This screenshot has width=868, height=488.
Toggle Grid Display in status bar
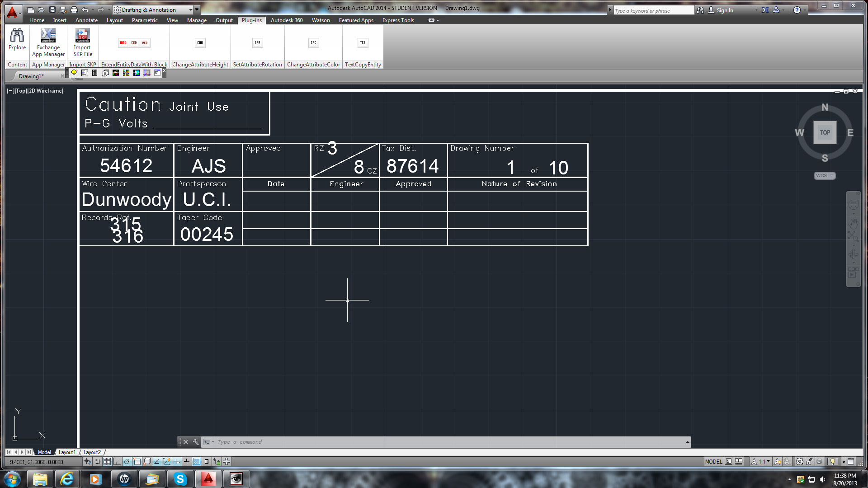pos(107,461)
